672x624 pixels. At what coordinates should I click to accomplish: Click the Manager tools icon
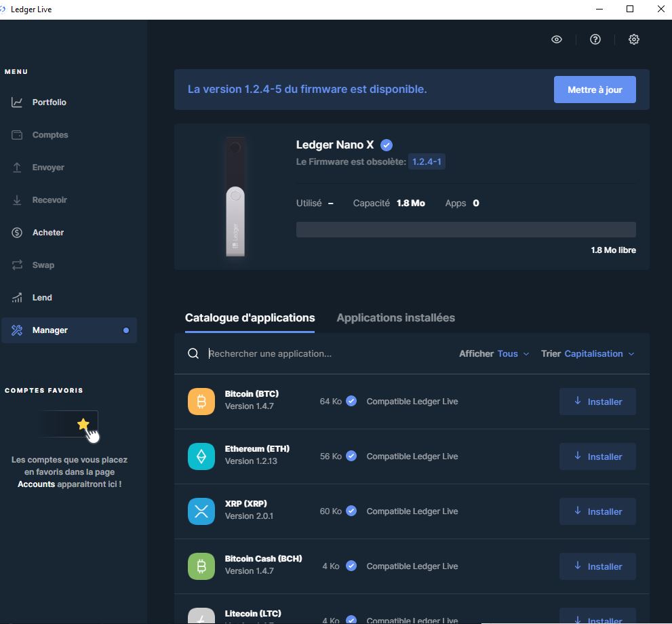coord(17,330)
